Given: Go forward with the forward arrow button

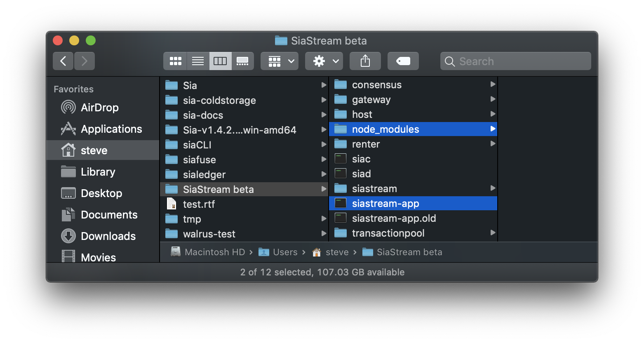Looking at the screenshot, I should [85, 61].
